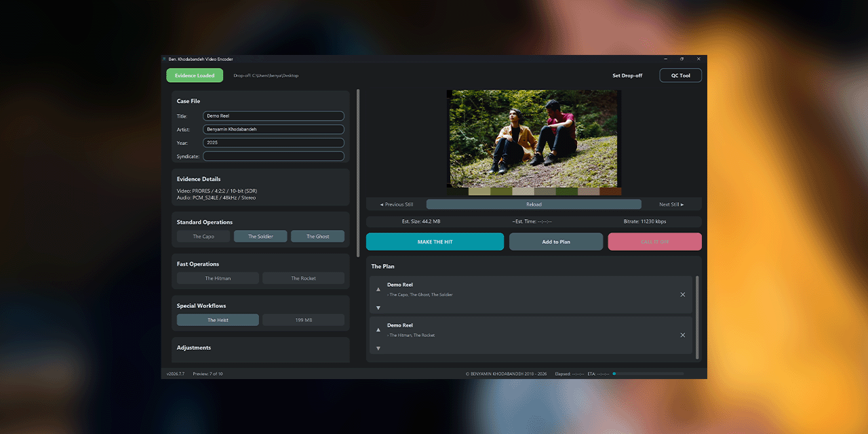The image size is (868, 434).
Task: Toggle The Capo operation
Action: tap(203, 237)
